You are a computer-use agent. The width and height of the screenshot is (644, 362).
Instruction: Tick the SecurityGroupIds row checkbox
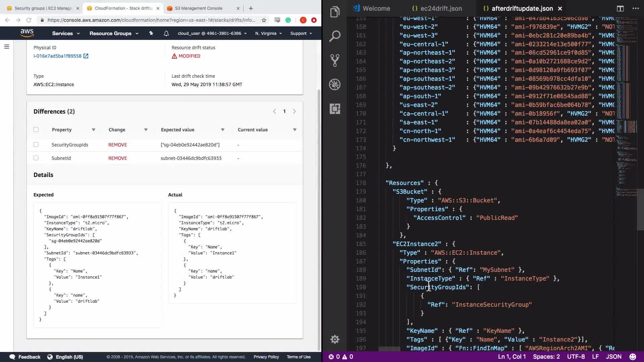(36, 144)
